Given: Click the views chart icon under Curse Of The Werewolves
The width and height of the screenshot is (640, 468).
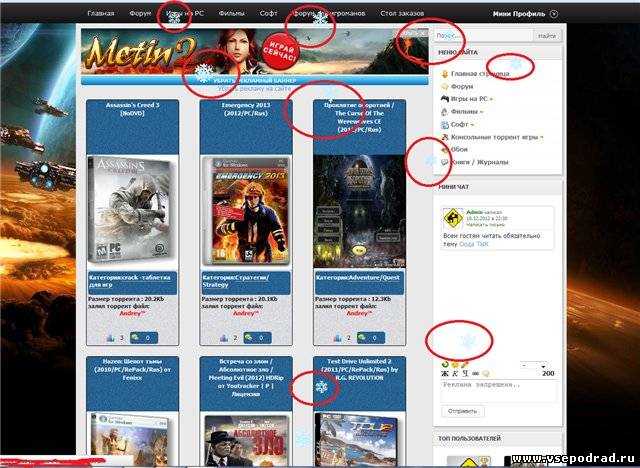Looking at the screenshot, I should (x=338, y=338).
